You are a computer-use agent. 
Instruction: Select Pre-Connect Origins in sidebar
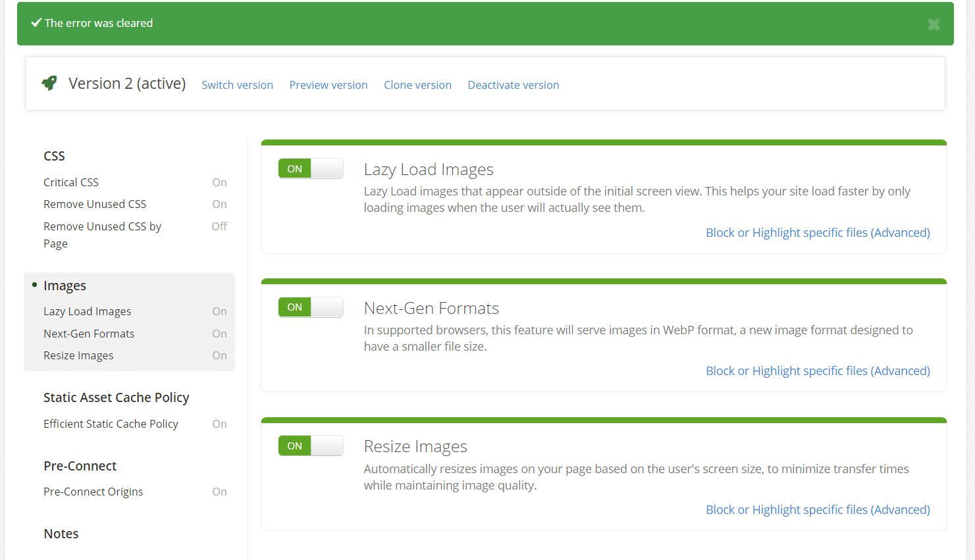pyautogui.click(x=93, y=492)
